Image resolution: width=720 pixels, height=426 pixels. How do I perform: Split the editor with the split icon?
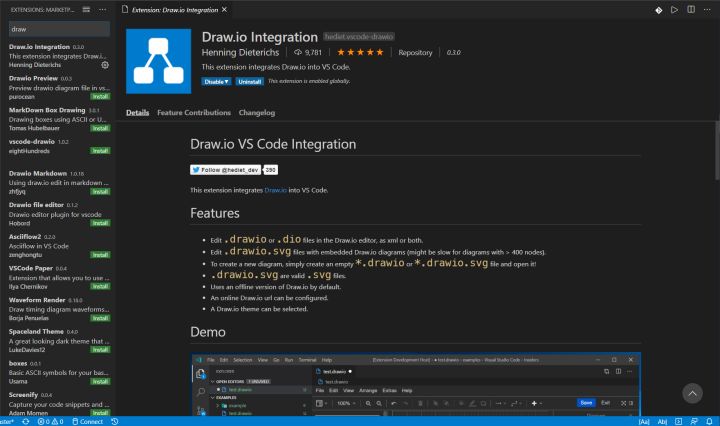(691, 10)
